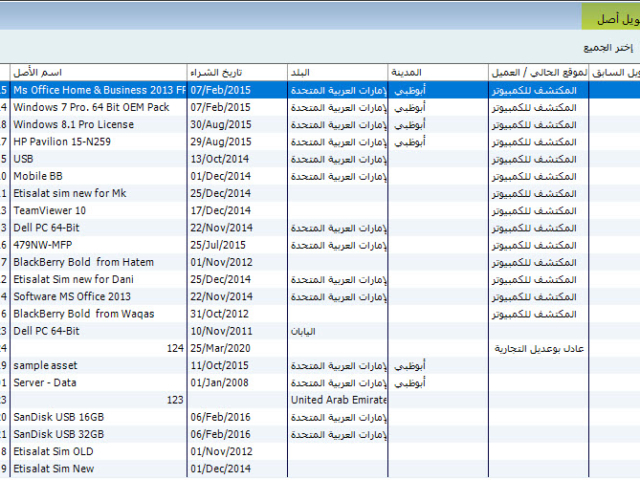Click أبوظبي city in sample asset row

pos(410,366)
